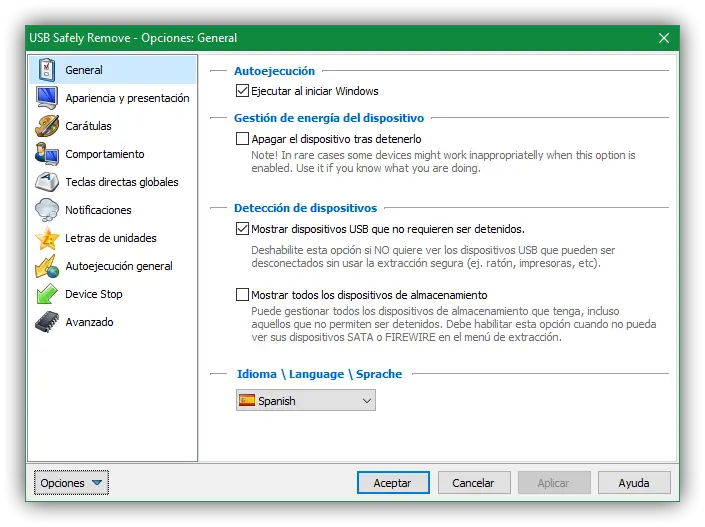The width and height of the screenshot is (705, 527).
Task: Click Detección de dispositivos heading
Action: click(x=305, y=208)
